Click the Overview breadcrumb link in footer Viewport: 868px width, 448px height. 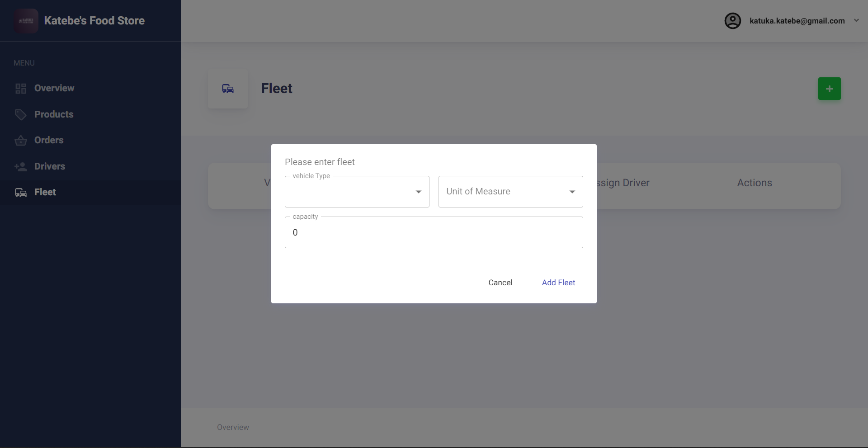click(233, 427)
